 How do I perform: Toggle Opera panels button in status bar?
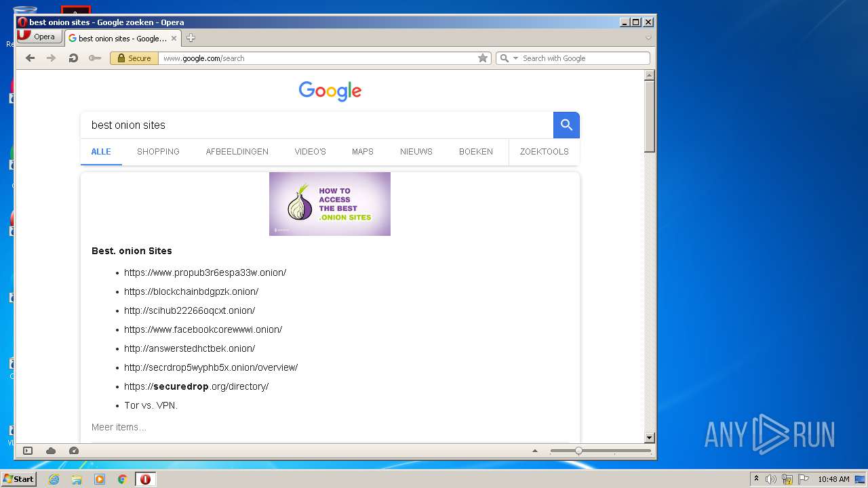pos(28,451)
